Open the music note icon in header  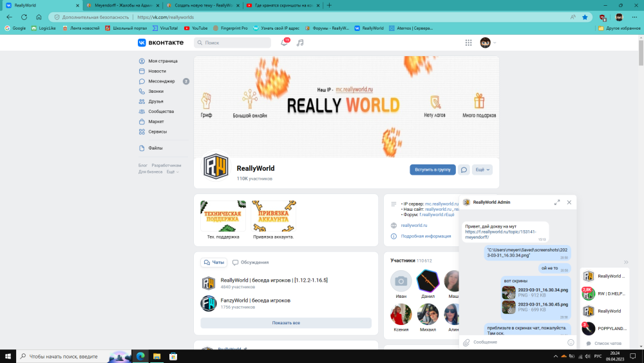300,43
